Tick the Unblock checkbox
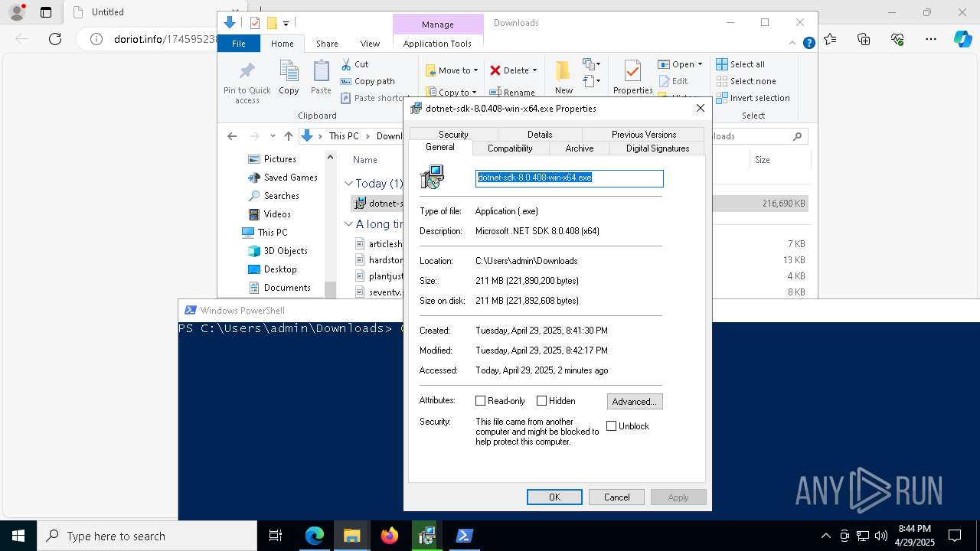 click(612, 426)
